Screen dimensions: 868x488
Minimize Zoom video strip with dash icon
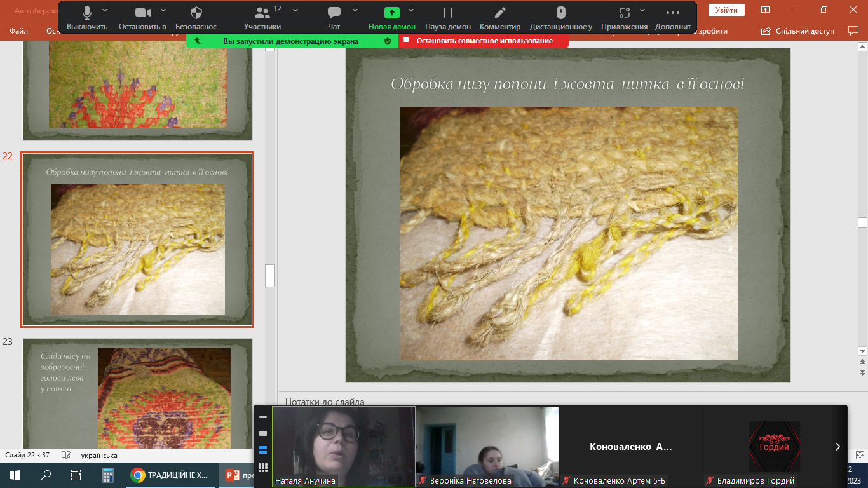(x=263, y=417)
